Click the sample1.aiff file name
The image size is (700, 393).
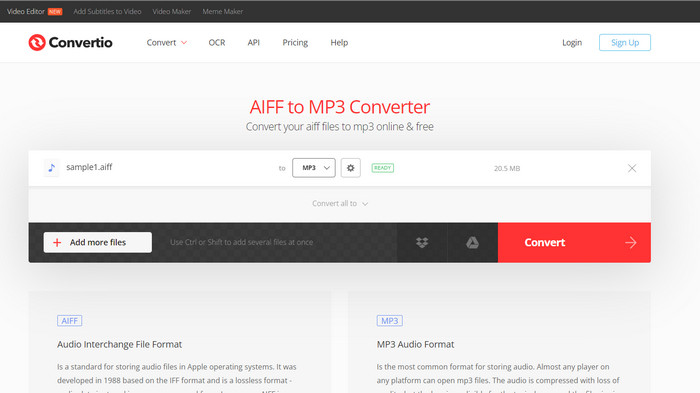(89, 167)
